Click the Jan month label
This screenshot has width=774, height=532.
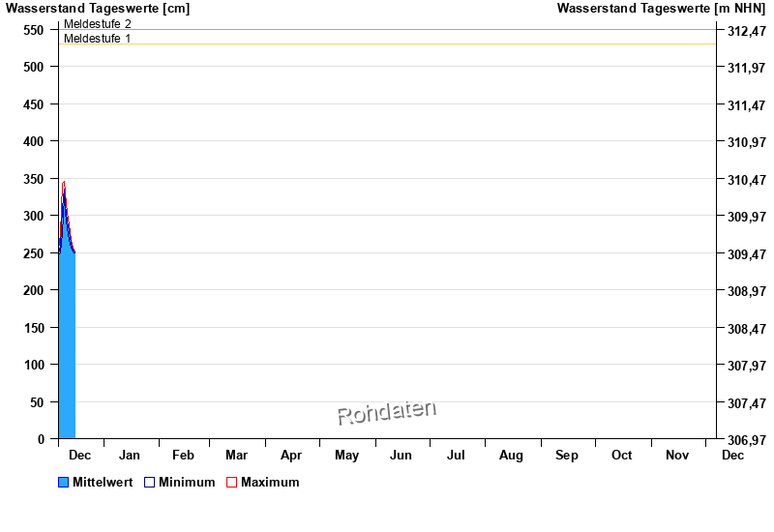click(130, 456)
